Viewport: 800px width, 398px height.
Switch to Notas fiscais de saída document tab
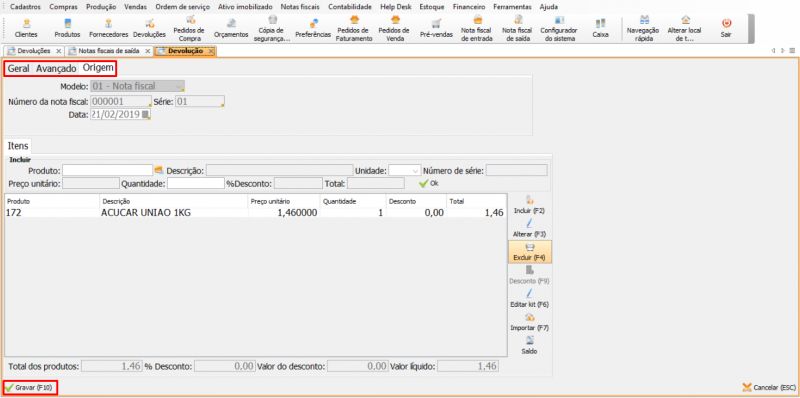pos(109,51)
